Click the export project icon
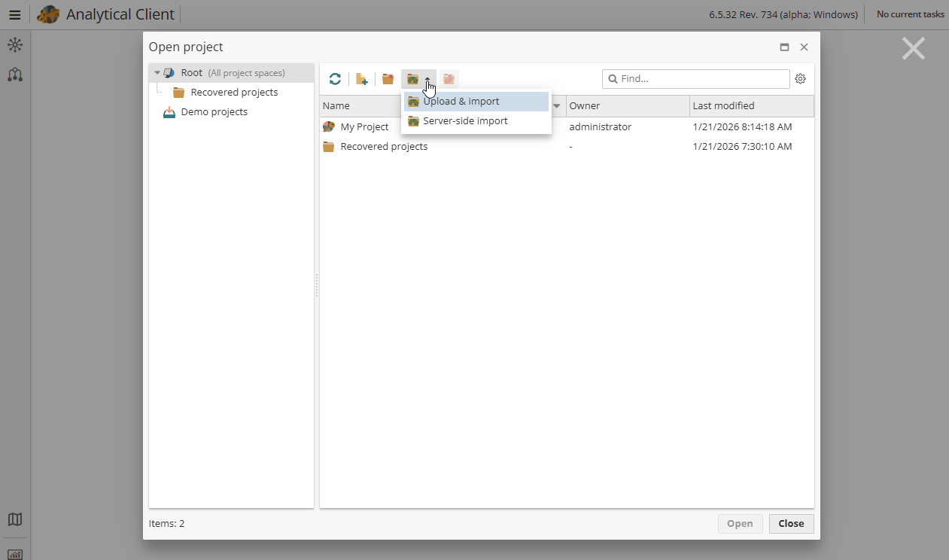949x560 pixels. pyautogui.click(x=449, y=78)
